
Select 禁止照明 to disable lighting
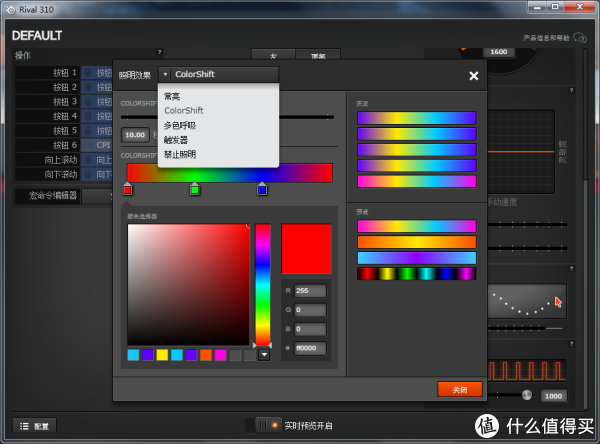(x=180, y=155)
